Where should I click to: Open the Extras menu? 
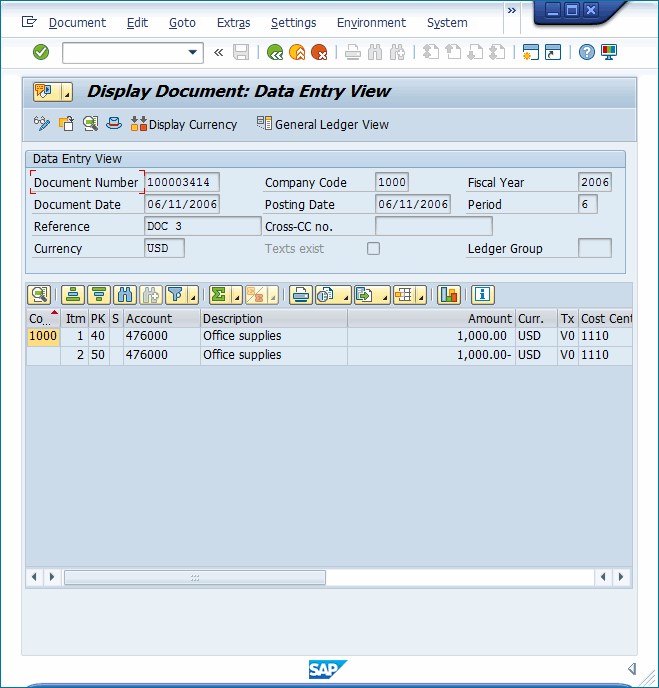pyautogui.click(x=233, y=22)
